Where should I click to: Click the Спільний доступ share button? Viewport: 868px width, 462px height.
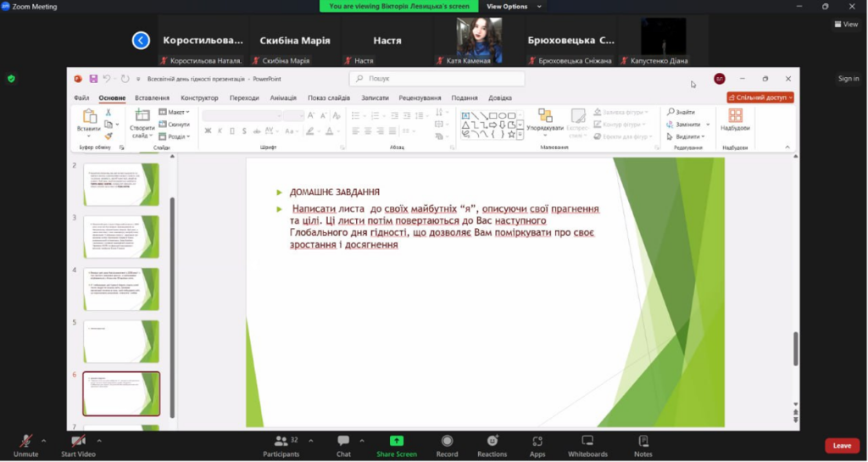pos(759,97)
